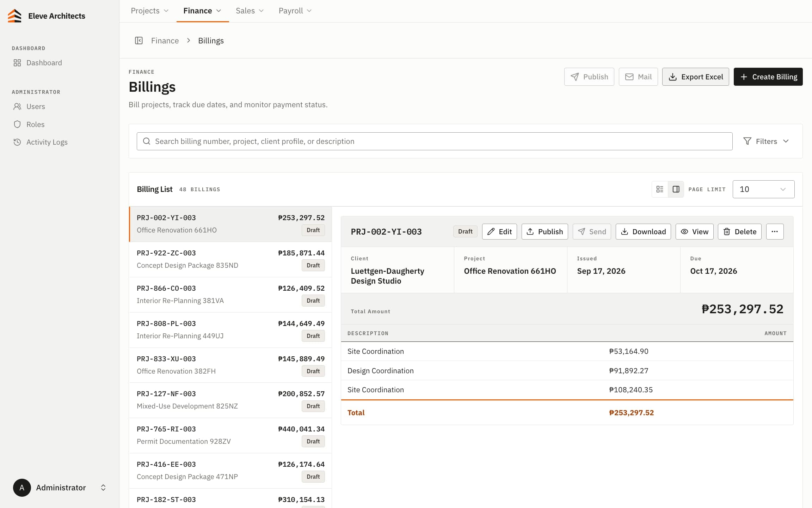Download billing PRJ-002-YI-003

[643, 232]
